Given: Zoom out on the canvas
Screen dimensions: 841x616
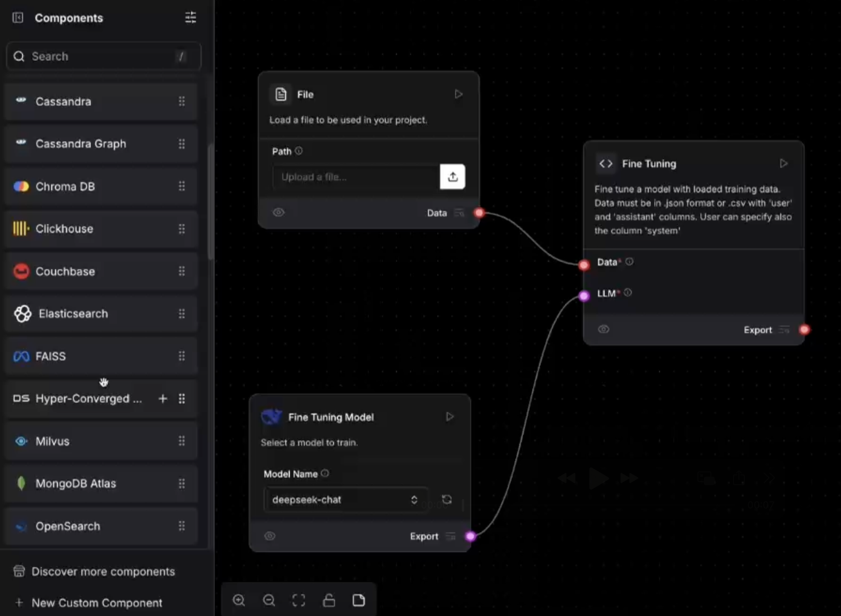Looking at the screenshot, I should [x=269, y=600].
